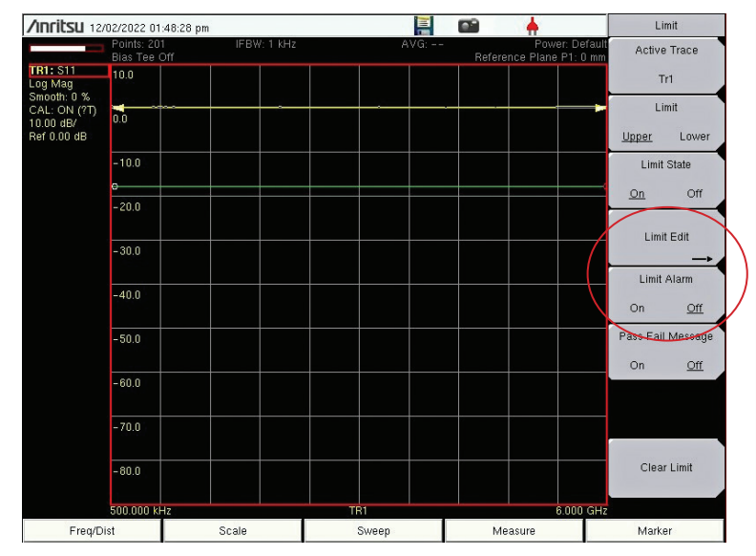Switch Limit Alarm to On

click(x=637, y=308)
